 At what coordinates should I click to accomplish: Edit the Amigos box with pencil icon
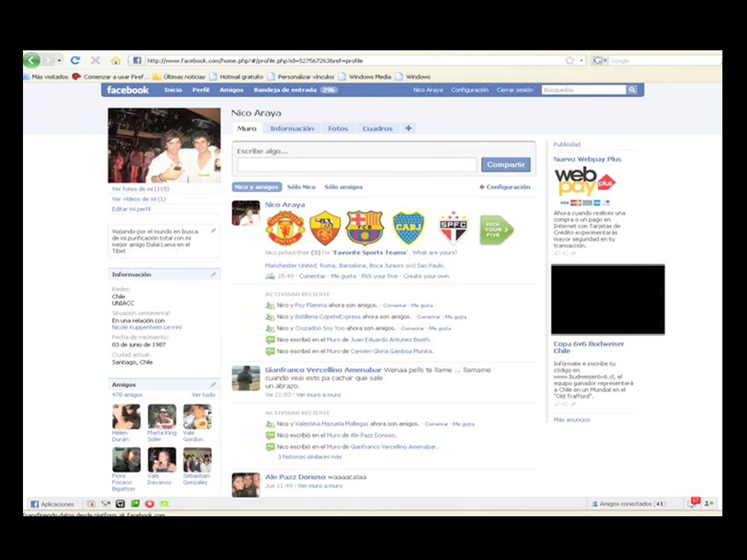(x=213, y=384)
